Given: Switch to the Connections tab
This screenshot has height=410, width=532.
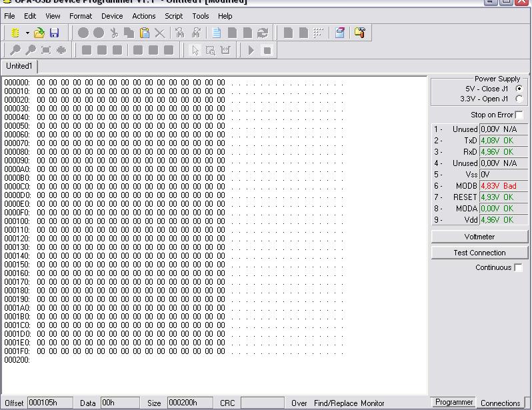Looking at the screenshot, I should (x=501, y=403).
